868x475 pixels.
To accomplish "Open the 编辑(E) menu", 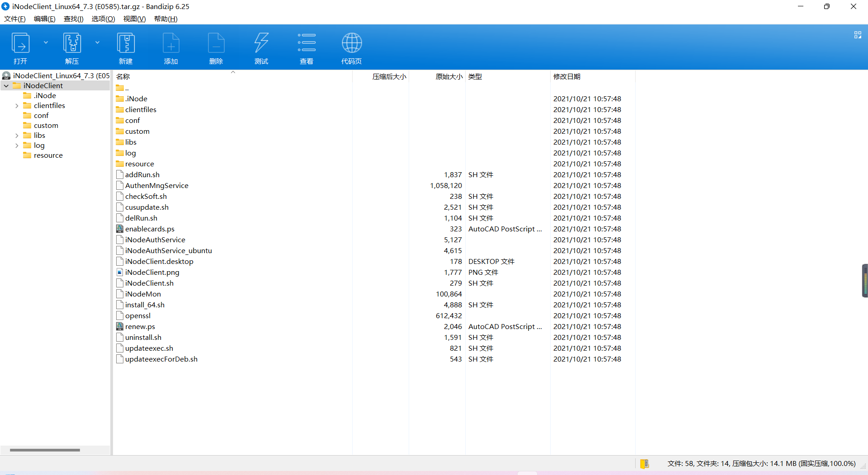I will click(x=45, y=19).
